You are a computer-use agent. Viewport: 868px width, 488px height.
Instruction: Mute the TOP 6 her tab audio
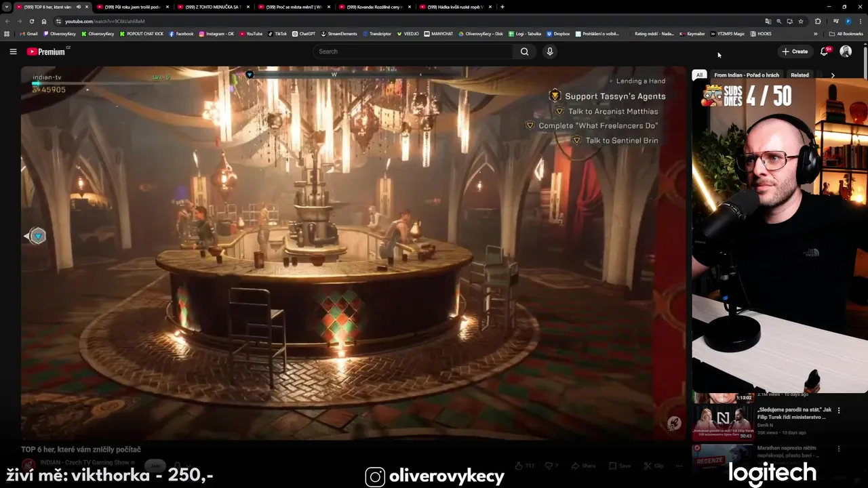click(x=79, y=7)
